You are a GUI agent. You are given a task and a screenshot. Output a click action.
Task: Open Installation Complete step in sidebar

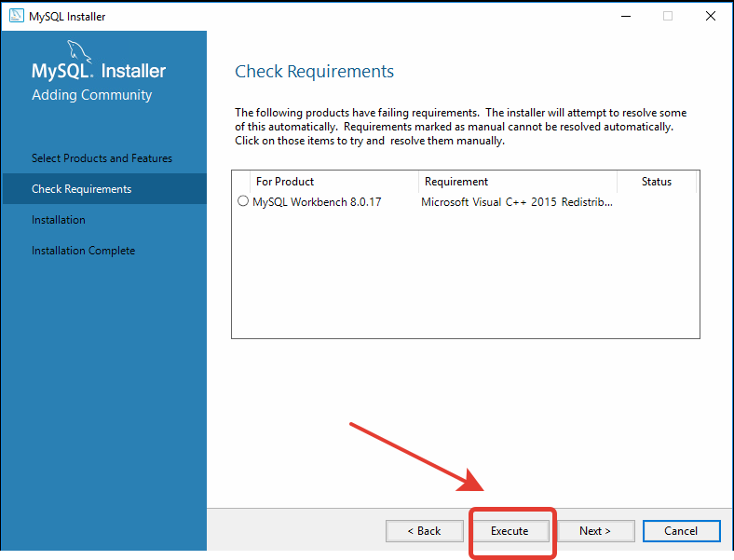83,251
